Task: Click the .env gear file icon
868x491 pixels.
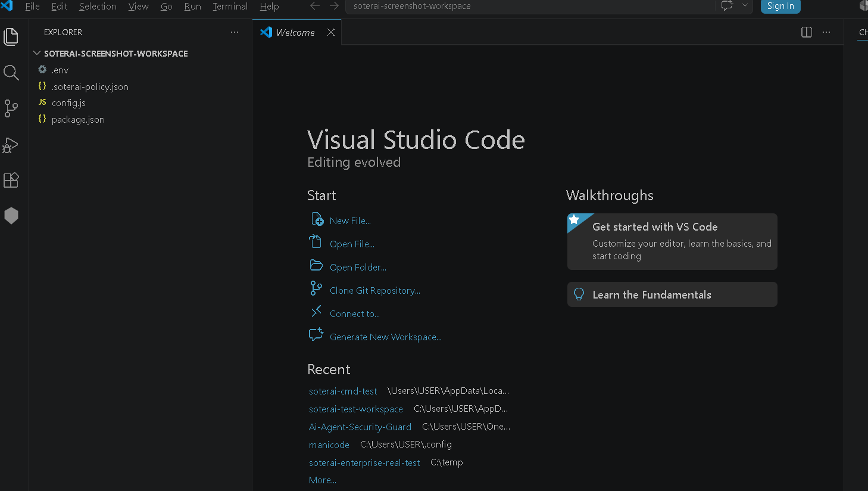Action: tap(42, 70)
